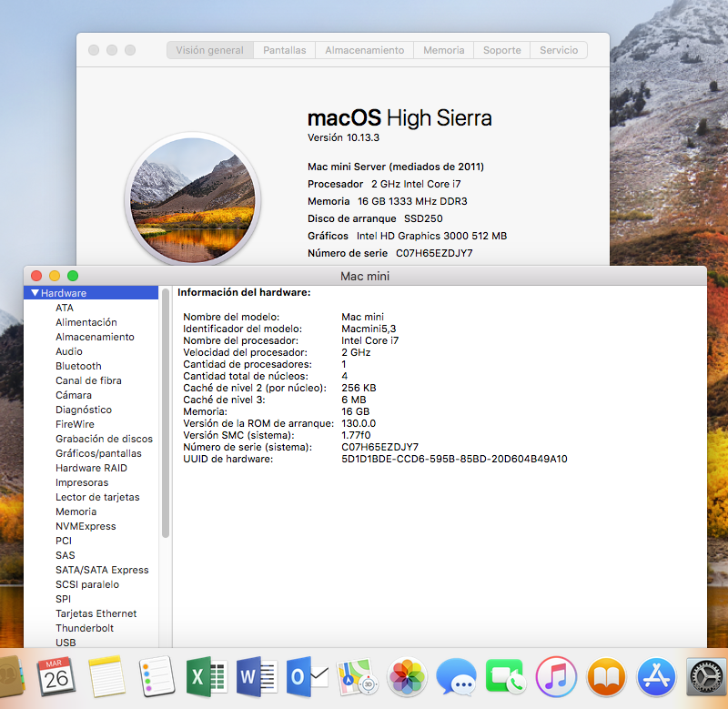Switch to the Almacenamiento tab

[x=364, y=50]
